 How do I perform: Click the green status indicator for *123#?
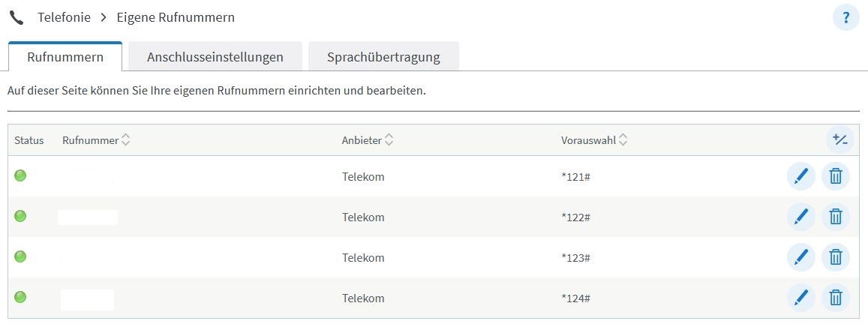20,256
